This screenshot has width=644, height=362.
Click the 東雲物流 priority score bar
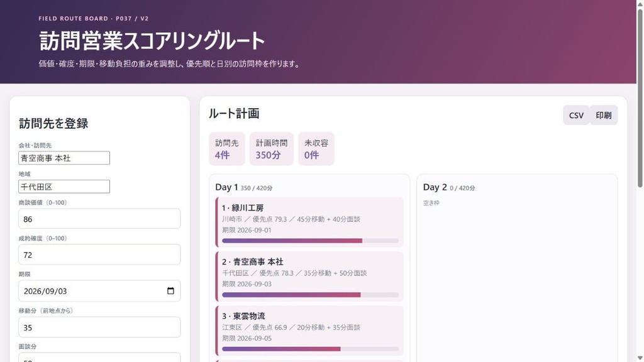310,349
